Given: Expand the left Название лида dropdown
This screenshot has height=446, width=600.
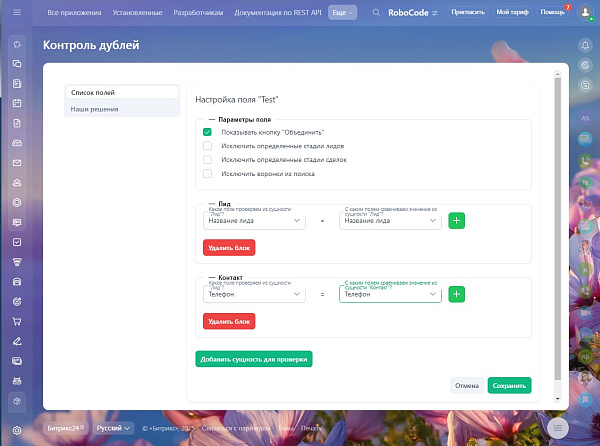Looking at the screenshot, I should click(254, 221).
